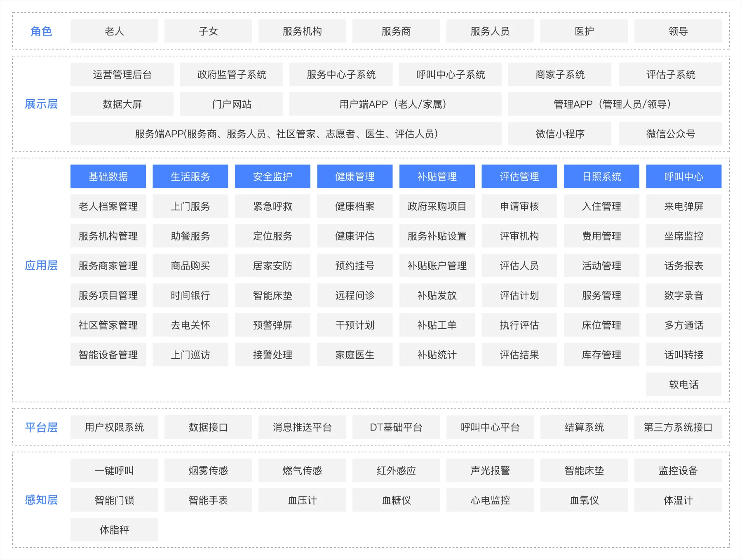Viewport: 742px width, 560px height.
Task: Select the 体脂秤 box
Action: [114, 530]
